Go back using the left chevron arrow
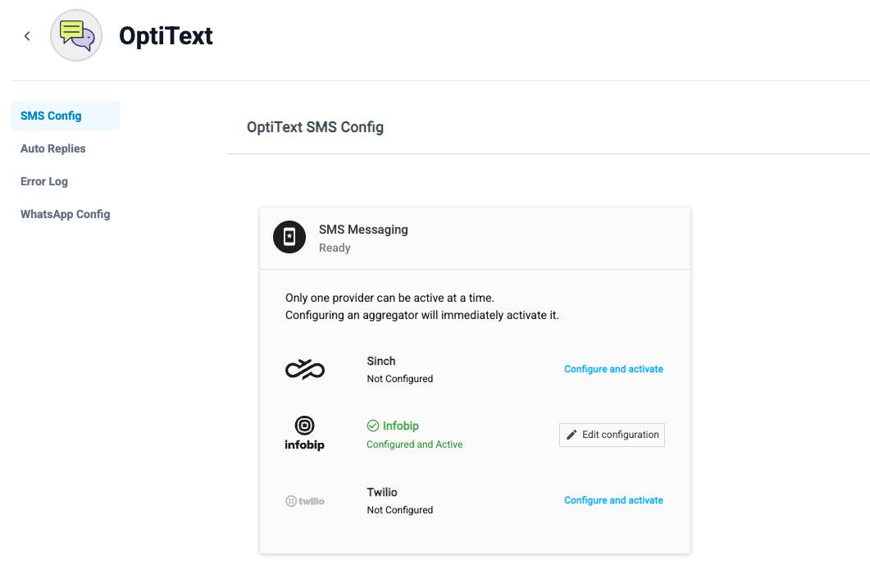870x588 pixels. 26,36
